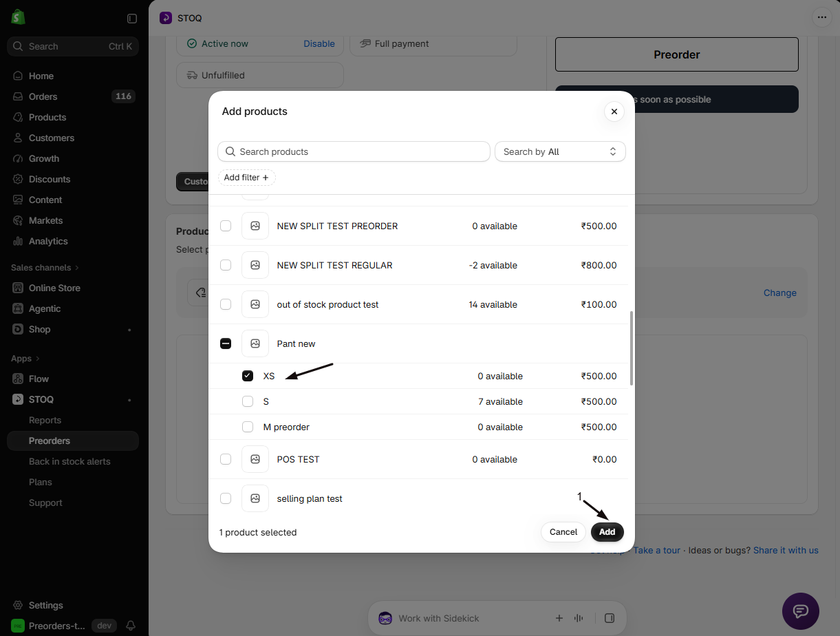Click the notification bell icon
The height and width of the screenshot is (636, 840).
pyautogui.click(x=131, y=626)
